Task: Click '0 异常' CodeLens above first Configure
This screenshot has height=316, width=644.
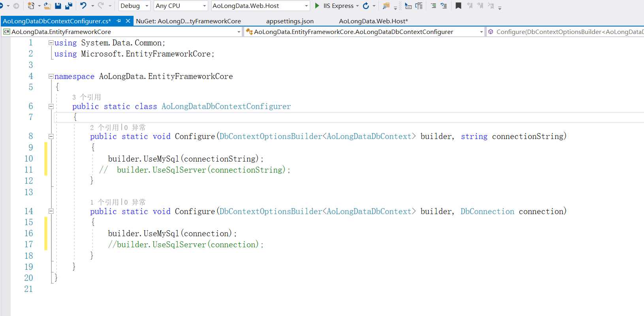Action: click(x=135, y=128)
